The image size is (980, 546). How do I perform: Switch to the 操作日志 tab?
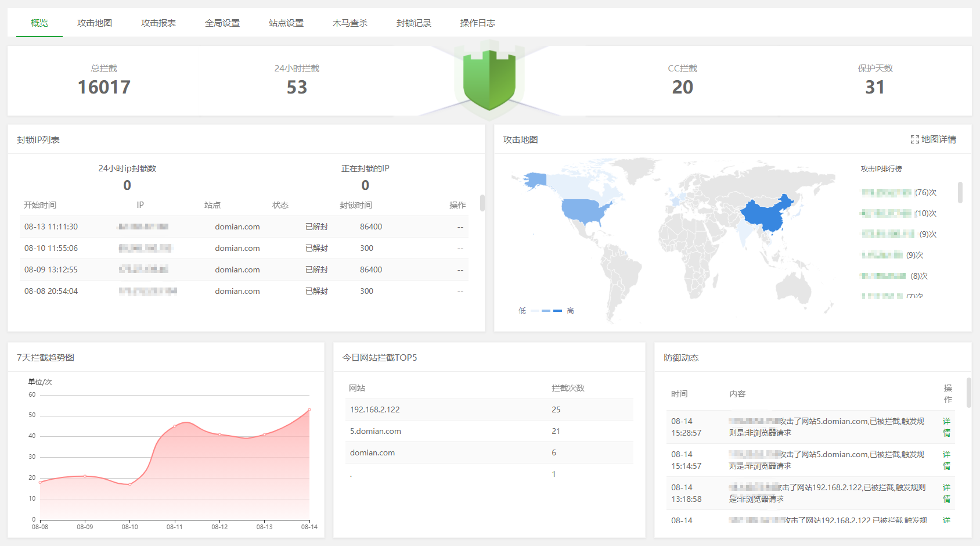(477, 23)
